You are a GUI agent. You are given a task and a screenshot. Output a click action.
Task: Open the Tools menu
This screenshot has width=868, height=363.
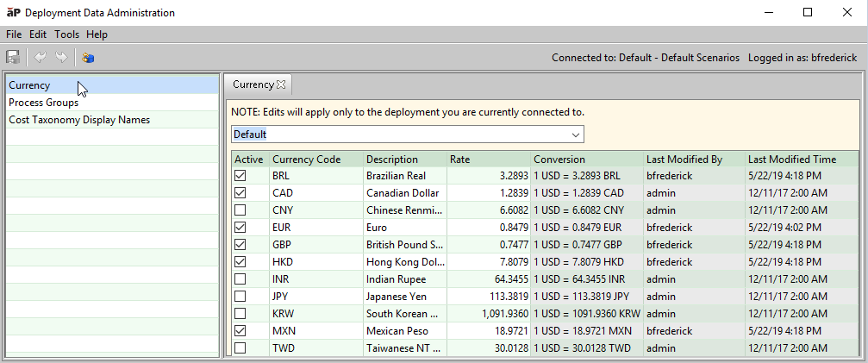click(66, 34)
